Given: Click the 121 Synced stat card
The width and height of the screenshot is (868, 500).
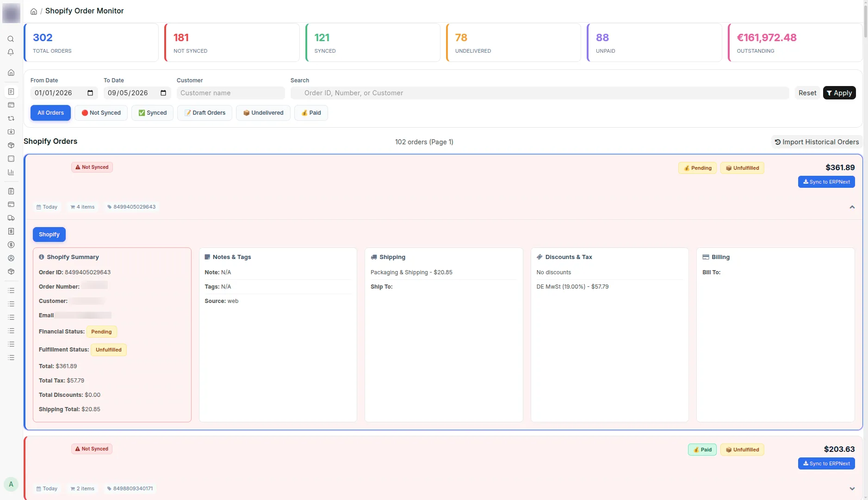Looking at the screenshot, I should click(x=373, y=43).
